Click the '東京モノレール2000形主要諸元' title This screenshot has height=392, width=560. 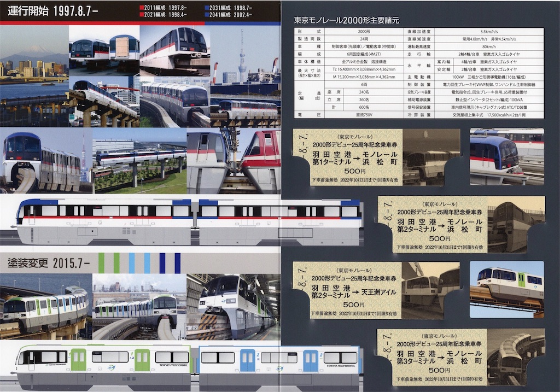[346, 20]
